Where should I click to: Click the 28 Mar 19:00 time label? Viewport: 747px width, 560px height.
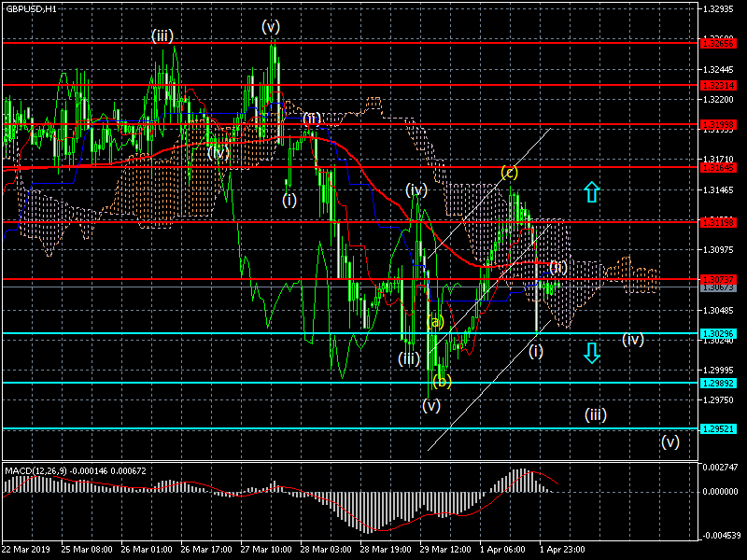pyautogui.click(x=386, y=549)
